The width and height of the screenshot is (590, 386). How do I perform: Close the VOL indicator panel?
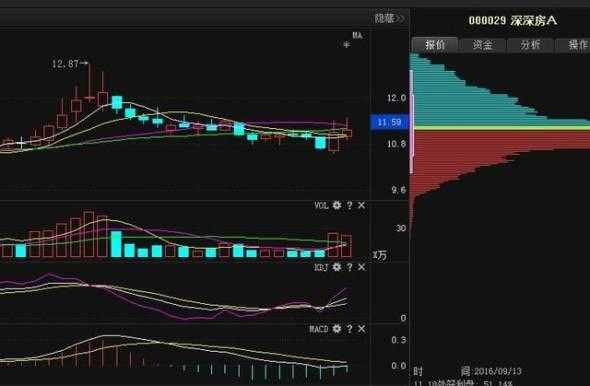click(x=361, y=205)
